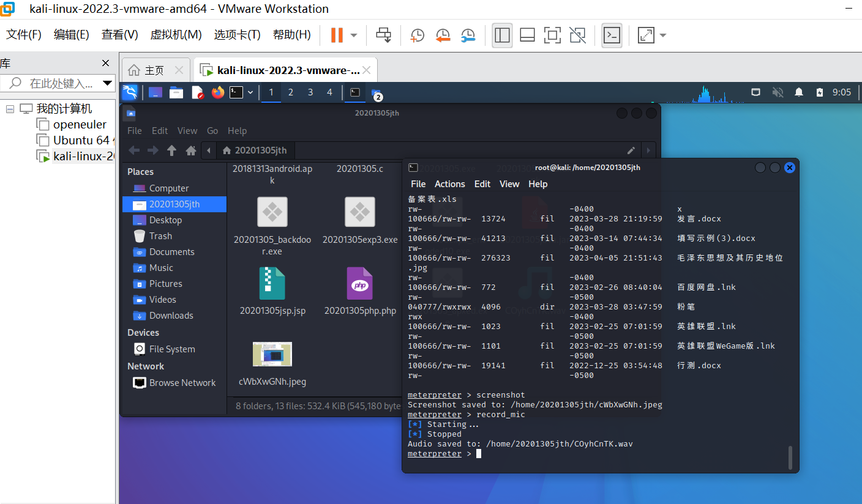Toggle Unity mode icon in VMware toolbar
Viewport: 862px width, 504px height.
[577, 35]
